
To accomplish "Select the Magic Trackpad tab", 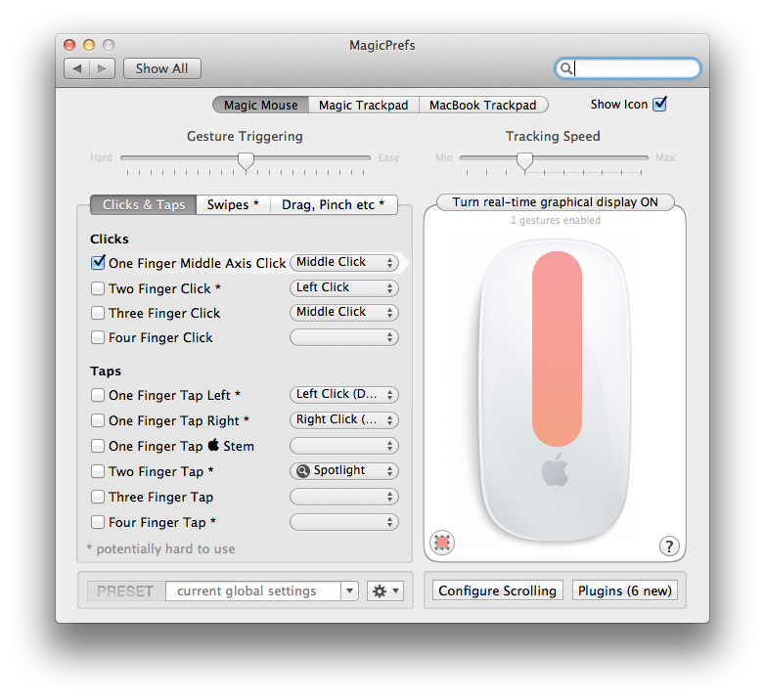I will [x=364, y=106].
